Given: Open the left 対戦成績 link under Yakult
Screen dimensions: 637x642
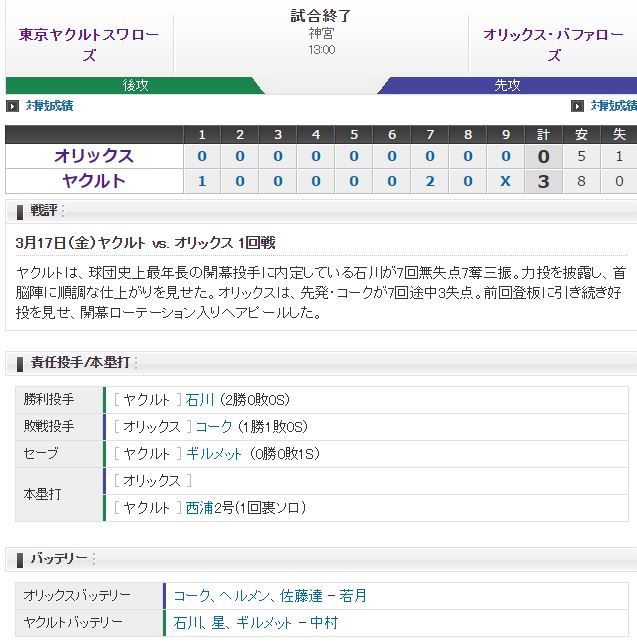Looking at the screenshot, I should 50,106.
